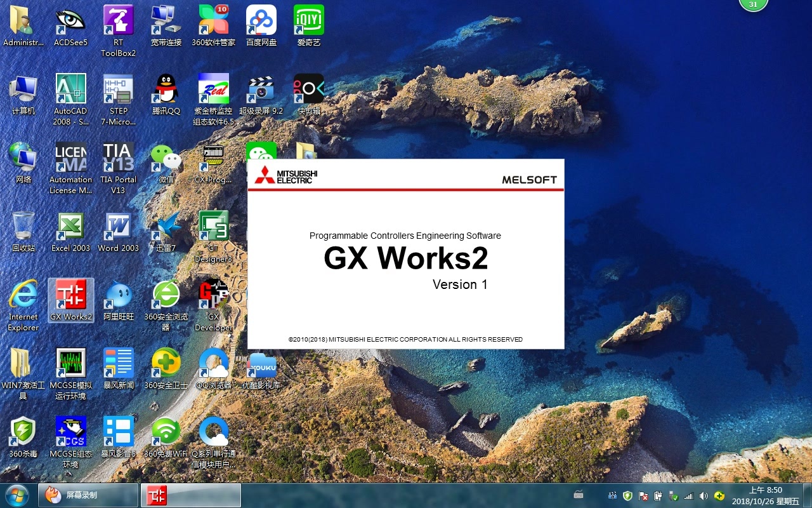Open Action Center flag tray icon
Viewport: 812px width, 508px height.
click(643, 495)
